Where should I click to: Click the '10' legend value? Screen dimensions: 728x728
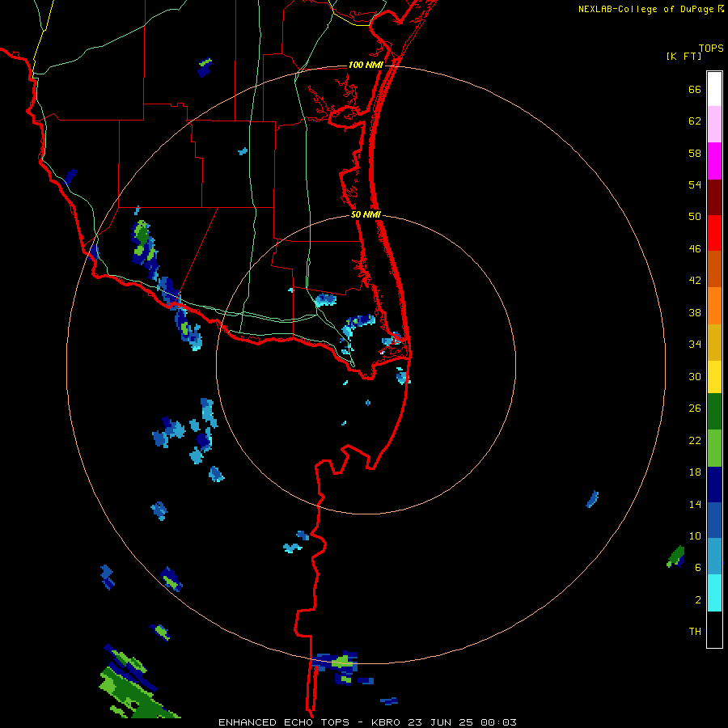(x=695, y=536)
